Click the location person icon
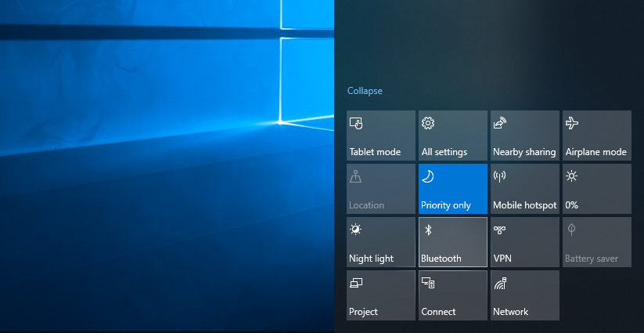Viewport: 644px width, 333px height. pyautogui.click(x=355, y=176)
